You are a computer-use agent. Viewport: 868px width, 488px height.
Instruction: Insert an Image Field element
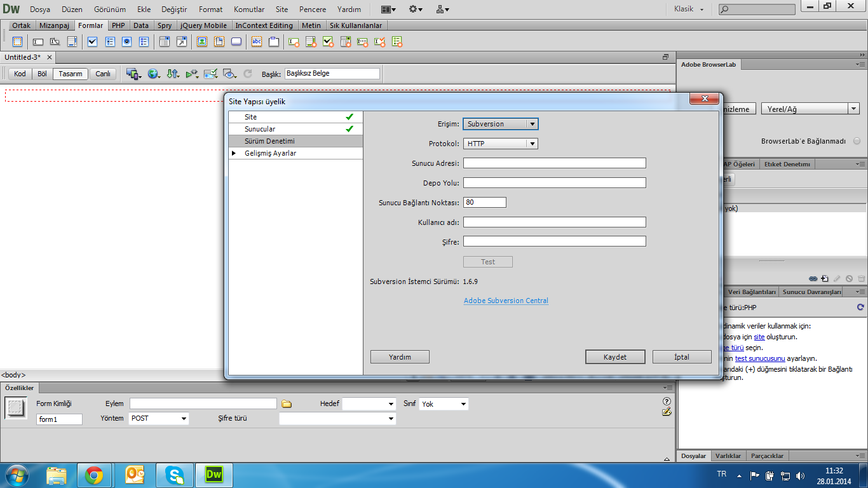tap(202, 42)
